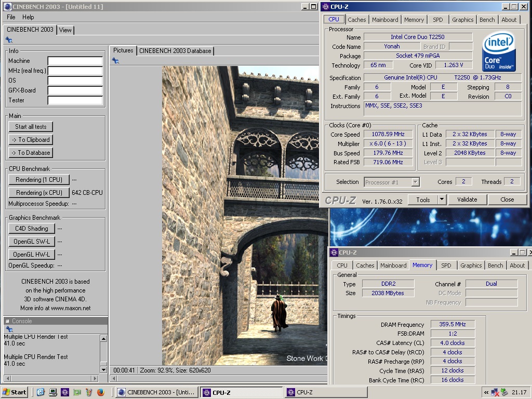Click the To Database button

tap(31, 153)
